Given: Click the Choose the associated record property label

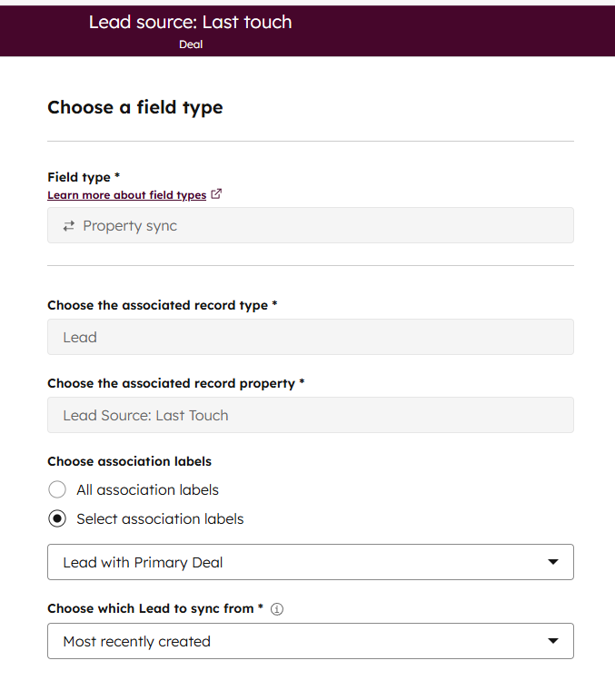Looking at the screenshot, I should pos(175,383).
